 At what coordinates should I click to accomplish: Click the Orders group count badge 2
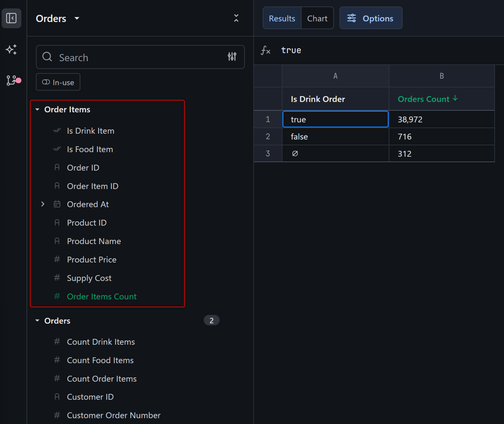click(211, 320)
